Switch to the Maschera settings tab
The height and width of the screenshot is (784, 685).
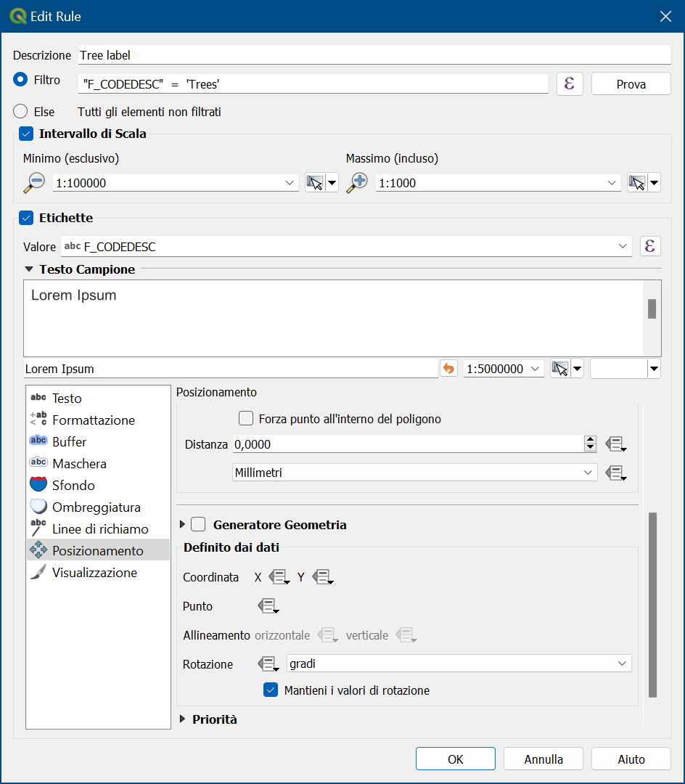(x=98, y=463)
